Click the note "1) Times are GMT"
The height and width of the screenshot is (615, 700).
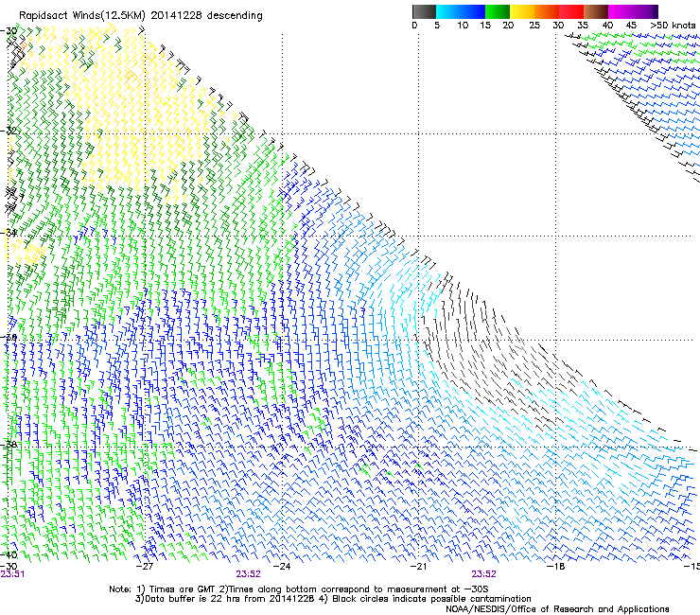point(174,589)
